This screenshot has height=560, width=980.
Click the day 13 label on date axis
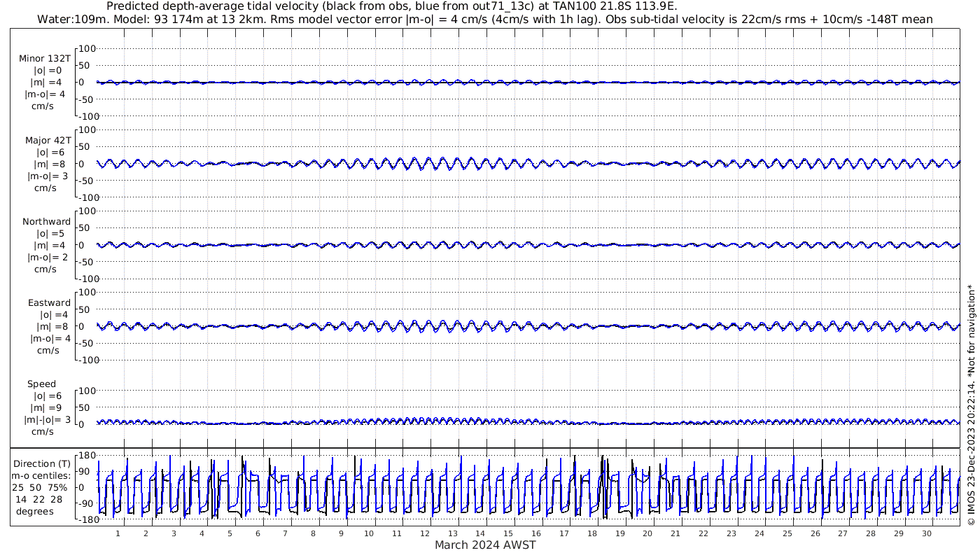point(453,533)
